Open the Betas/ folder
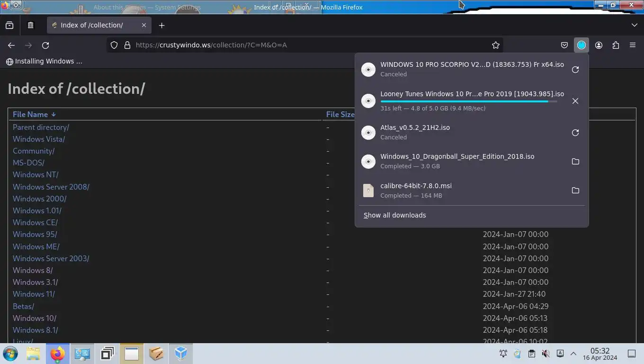Image resolution: width=644 pixels, height=364 pixels. 23,306
